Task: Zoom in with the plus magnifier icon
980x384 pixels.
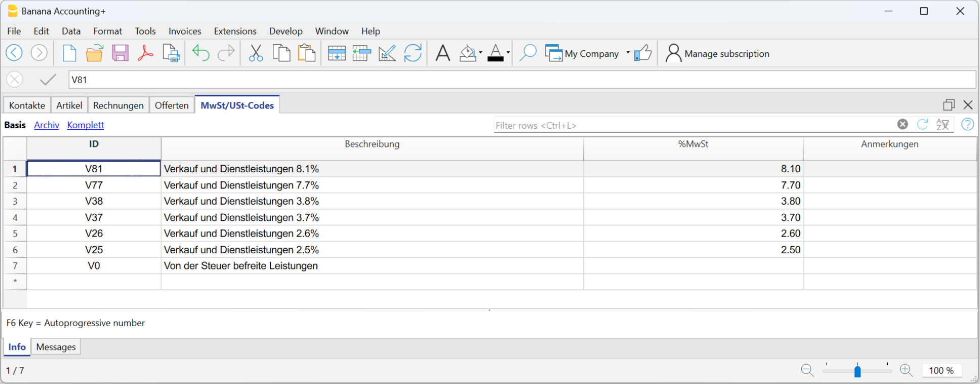Action: (x=906, y=370)
